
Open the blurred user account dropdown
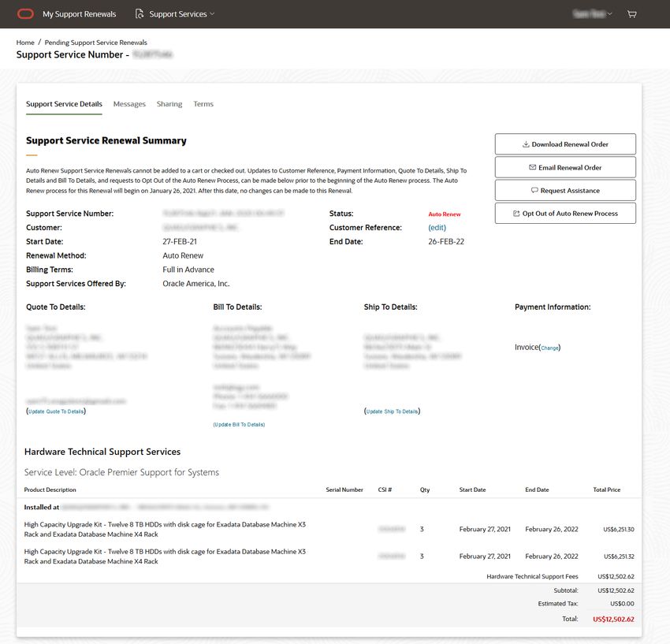point(592,14)
